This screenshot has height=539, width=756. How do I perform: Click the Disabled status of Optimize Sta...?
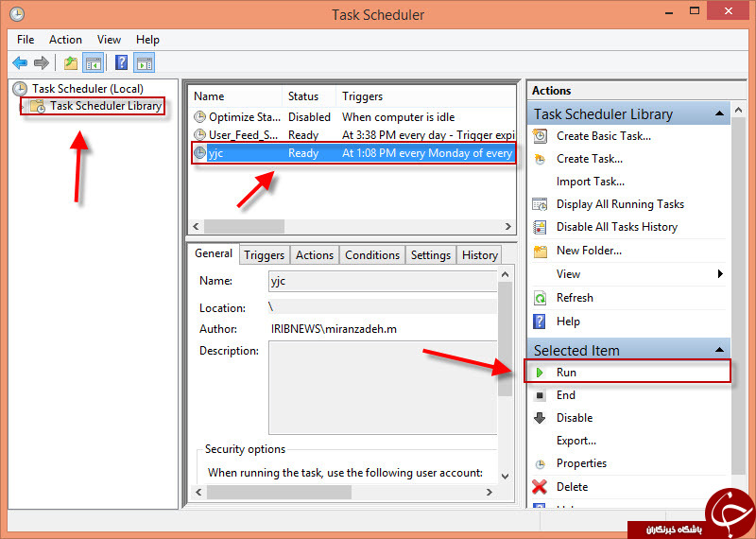pos(309,116)
